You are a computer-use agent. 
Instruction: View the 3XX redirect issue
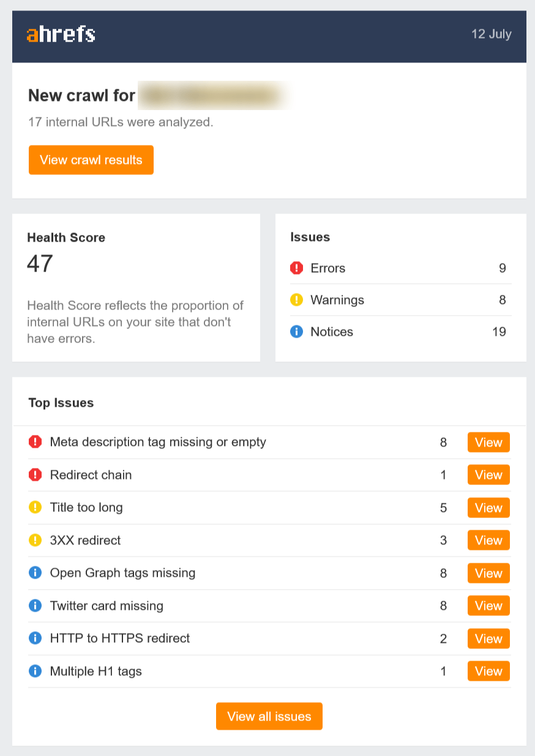(x=488, y=540)
